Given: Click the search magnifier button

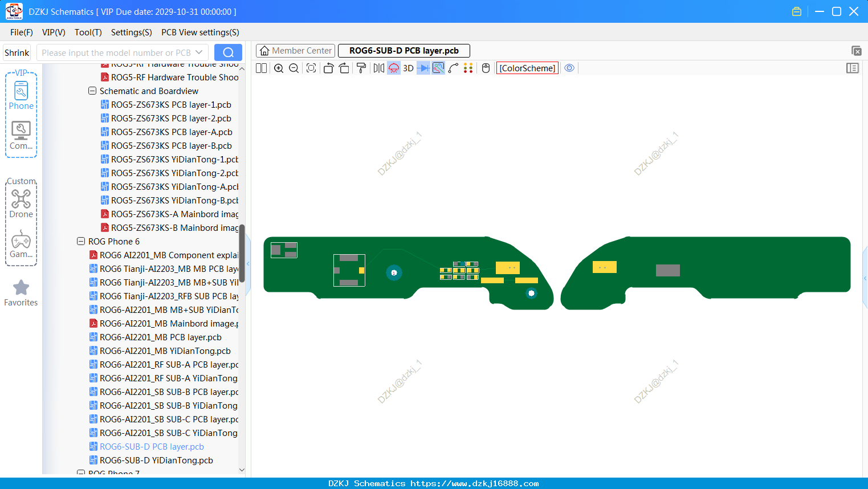Looking at the screenshot, I should (228, 52).
